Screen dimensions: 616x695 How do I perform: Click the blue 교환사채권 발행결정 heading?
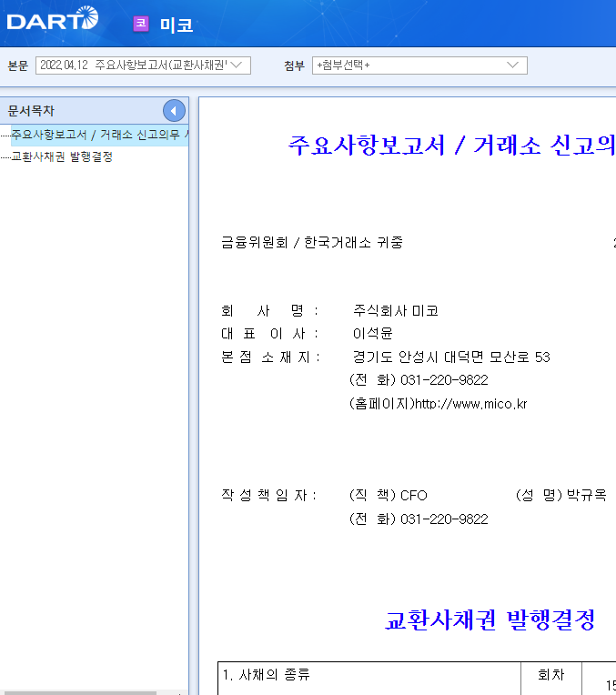click(490, 619)
